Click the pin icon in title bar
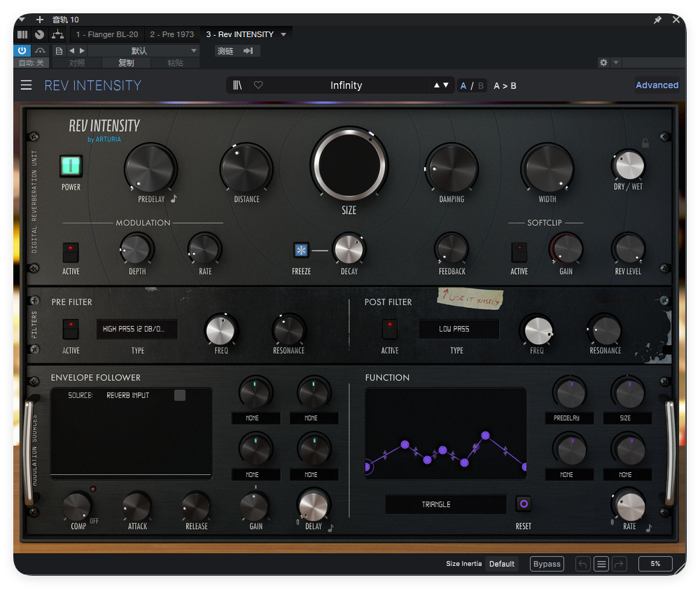The height and width of the screenshot is (589, 700). (x=657, y=20)
